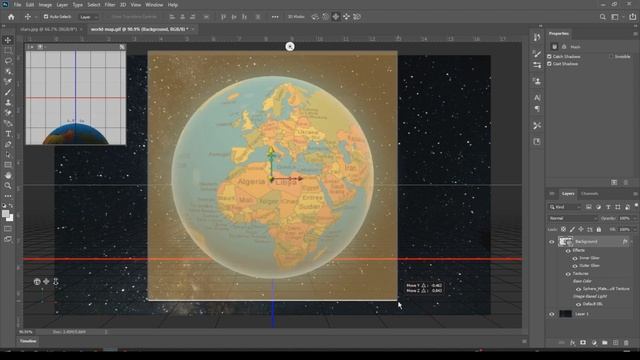The width and height of the screenshot is (640, 360).
Task: Open the Character panel icon in dock
Action: point(537,98)
